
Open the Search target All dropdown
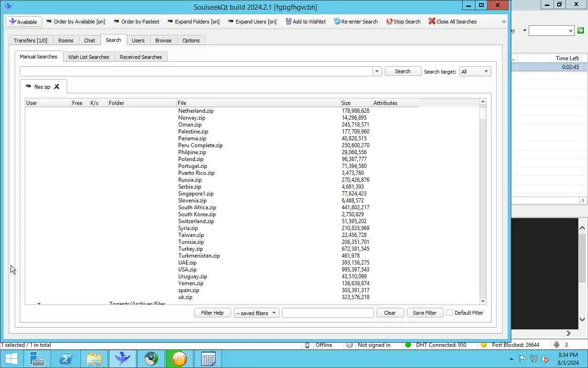[x=475, y=71]
